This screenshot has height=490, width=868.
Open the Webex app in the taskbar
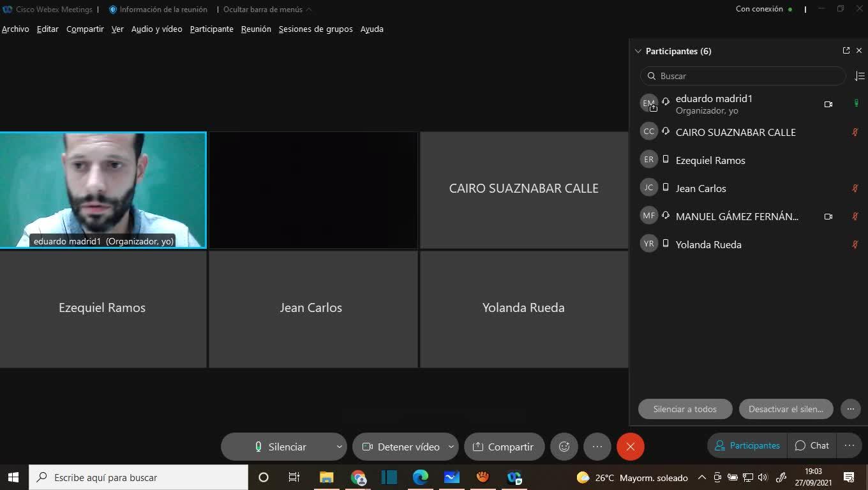514,477
